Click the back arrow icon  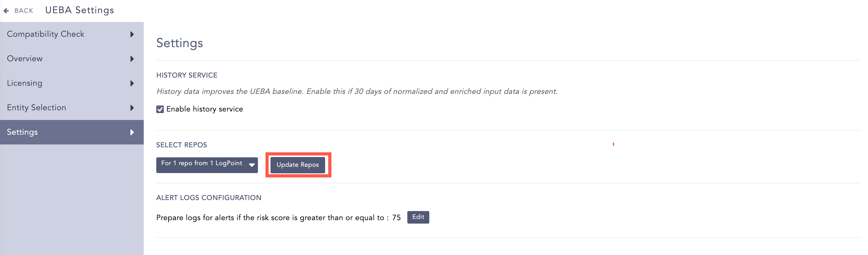6,10
